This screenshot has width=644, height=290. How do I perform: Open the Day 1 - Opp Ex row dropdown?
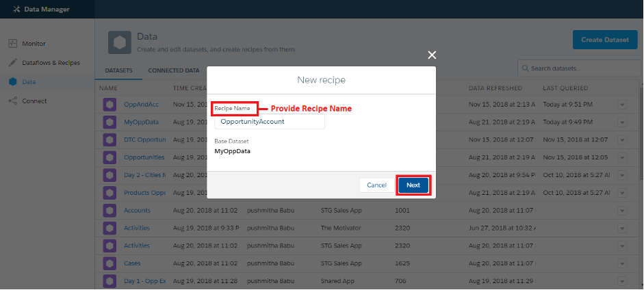click(x=622, y=281)
